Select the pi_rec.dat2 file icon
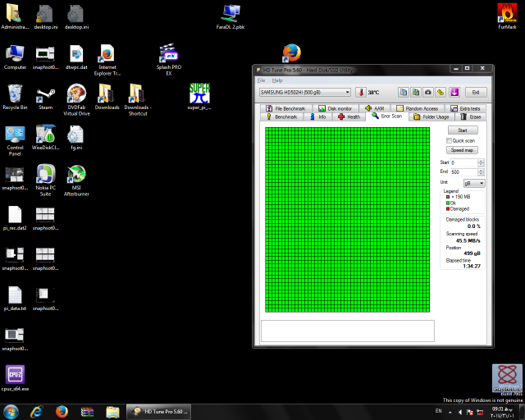Screen dimensions: 525x420 (15, 217)
